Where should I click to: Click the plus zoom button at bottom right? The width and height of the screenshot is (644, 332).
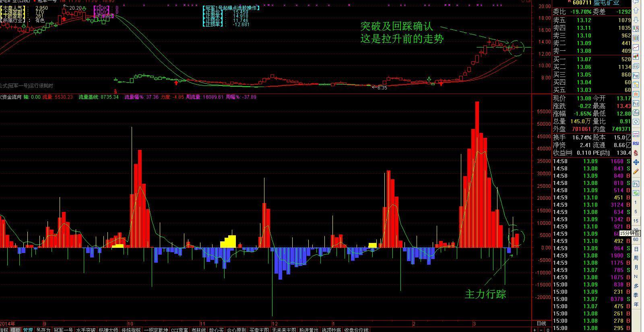[x=535, y=330]
